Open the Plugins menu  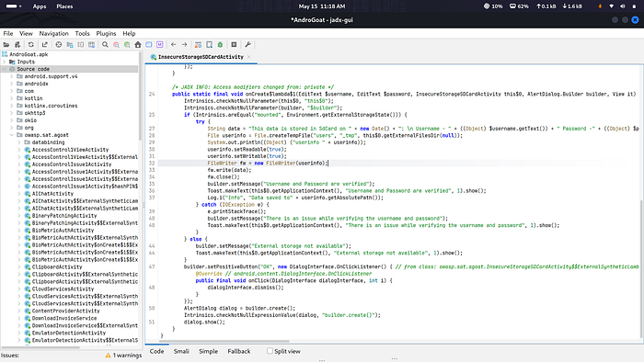tap(106, 34)
